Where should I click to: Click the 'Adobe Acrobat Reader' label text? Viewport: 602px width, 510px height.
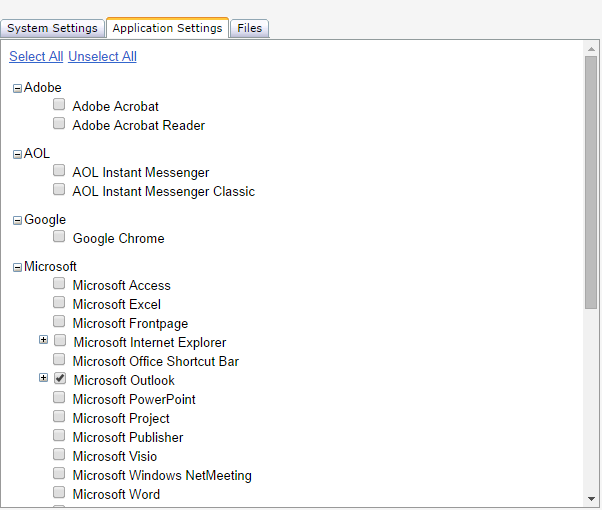[x=139, y=126]
